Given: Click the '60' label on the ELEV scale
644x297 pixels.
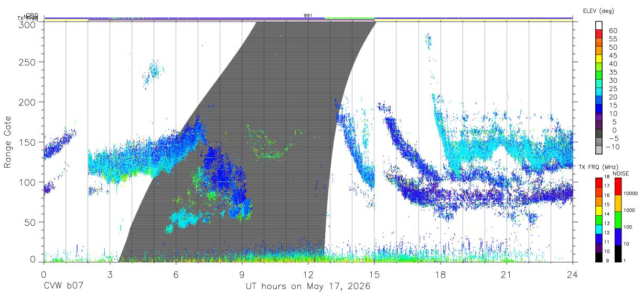Looking at the screenshot, I should point(613,31).
